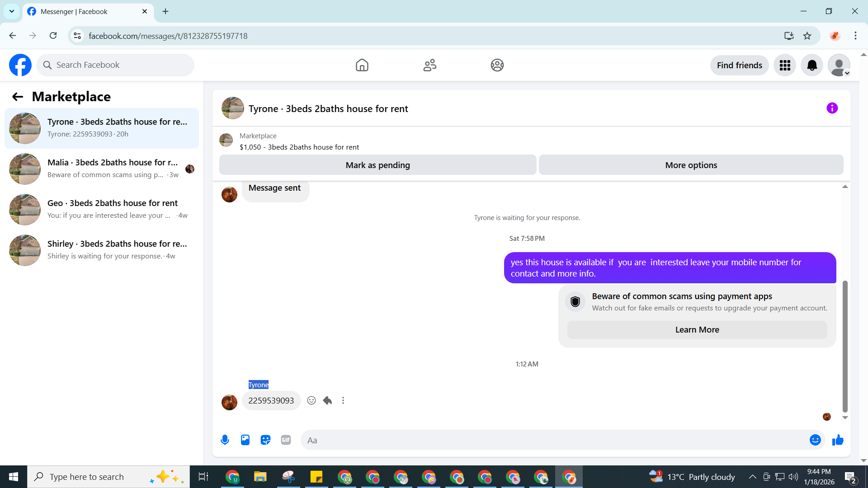Open the GIF picker icon
This screenshot has height=488, width=868.
[286, 440]
